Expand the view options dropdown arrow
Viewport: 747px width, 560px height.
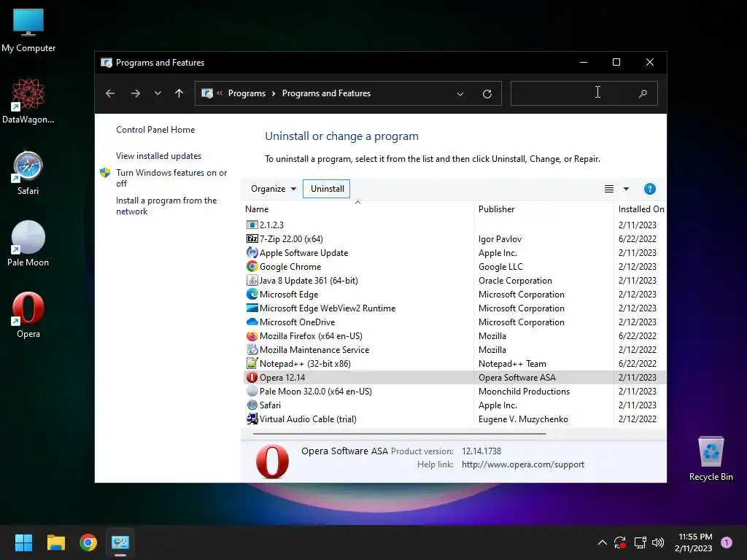pos(626,189)
